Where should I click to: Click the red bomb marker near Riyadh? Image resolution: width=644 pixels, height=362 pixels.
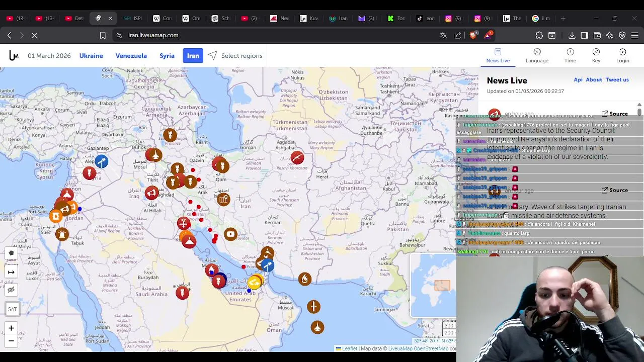pos(183,293)
